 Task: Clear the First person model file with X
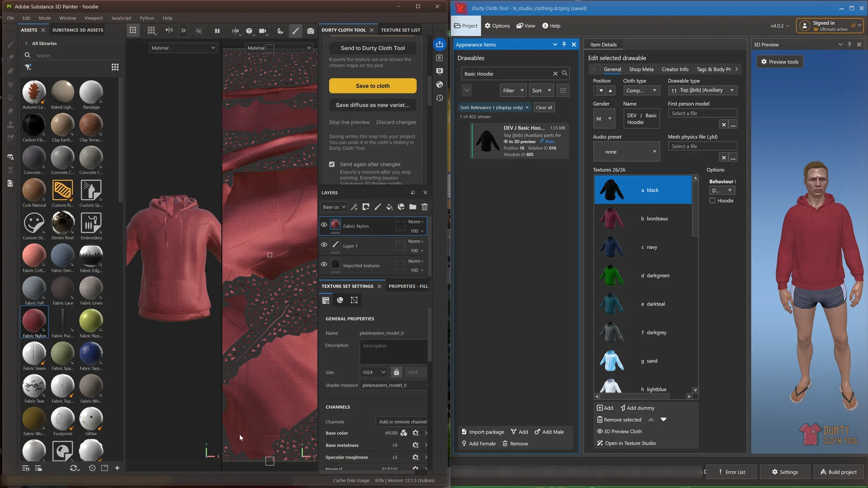pos(724,125)
